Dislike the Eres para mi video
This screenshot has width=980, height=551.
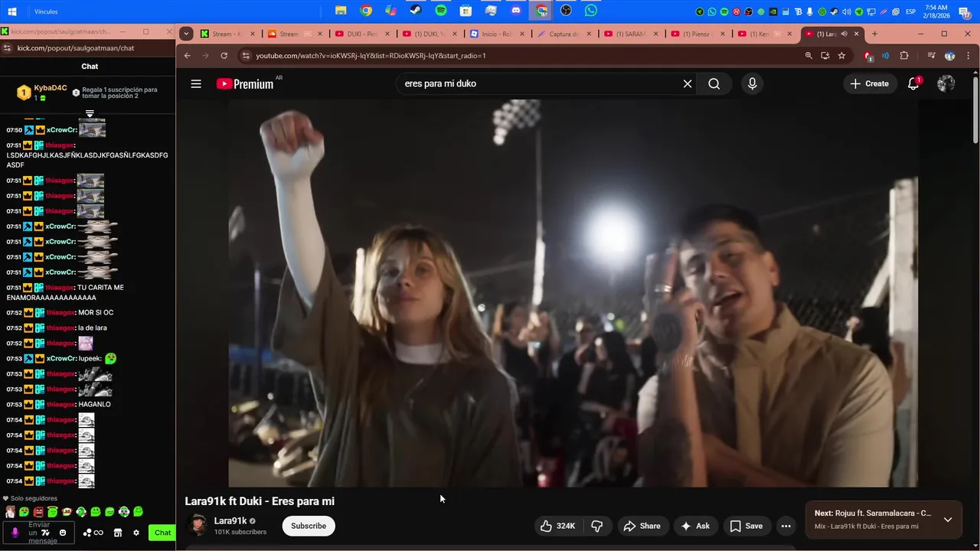pos(596,526)
